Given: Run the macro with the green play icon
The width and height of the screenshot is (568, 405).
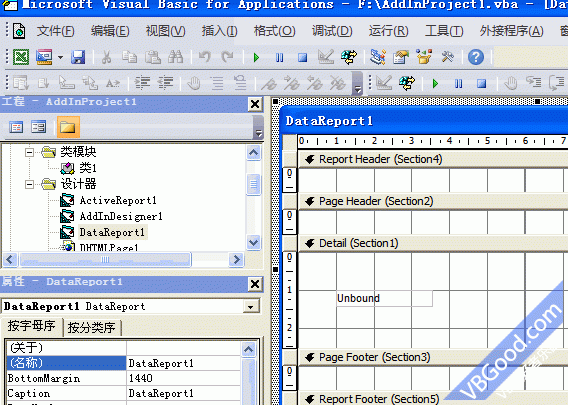Looking at the screenshot, I should click(256, 57).
